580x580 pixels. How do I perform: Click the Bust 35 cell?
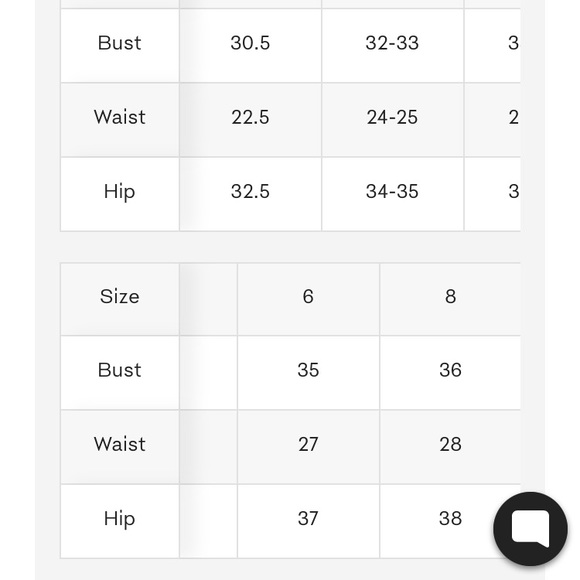click(308, 372)
